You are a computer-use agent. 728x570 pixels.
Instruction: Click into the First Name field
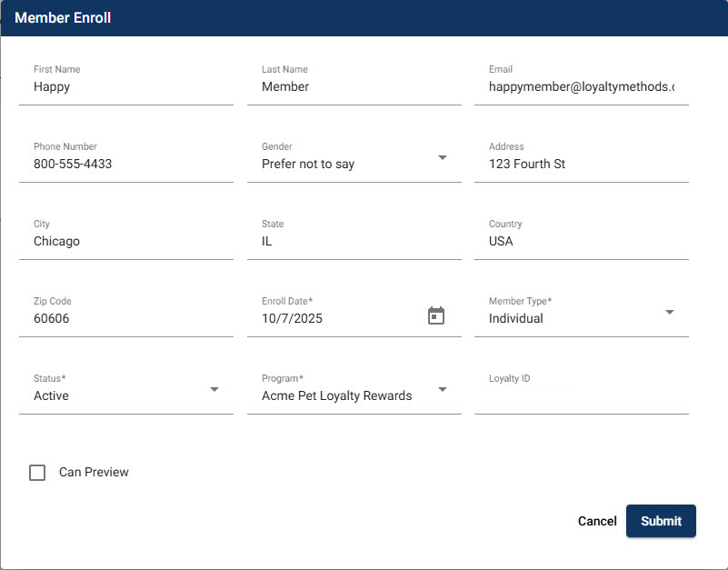coord(125,87)
